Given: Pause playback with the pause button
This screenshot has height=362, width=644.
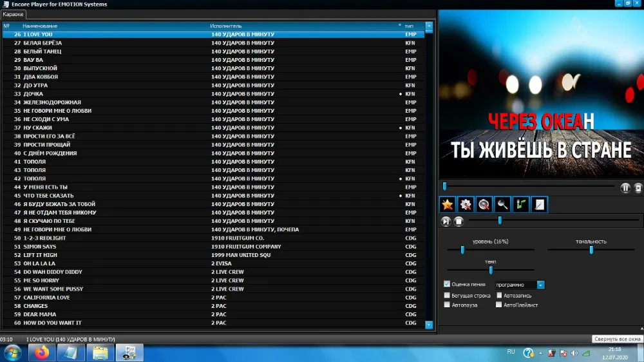Looking at the screenshot, I should pyautogui.click(x=625, y=188).
